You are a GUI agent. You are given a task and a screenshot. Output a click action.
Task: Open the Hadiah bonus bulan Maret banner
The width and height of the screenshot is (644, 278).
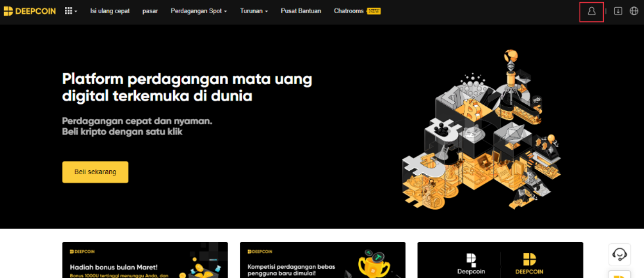(x=145, y=260)
